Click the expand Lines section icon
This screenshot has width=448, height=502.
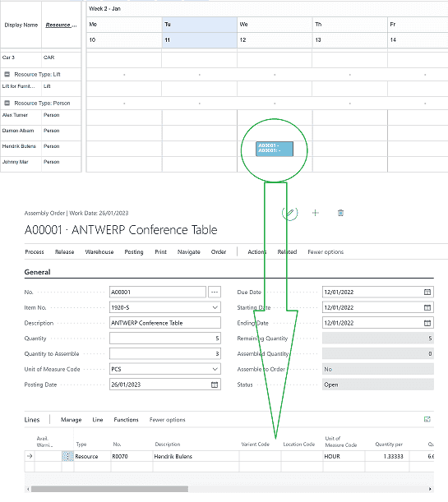point(427,419)
